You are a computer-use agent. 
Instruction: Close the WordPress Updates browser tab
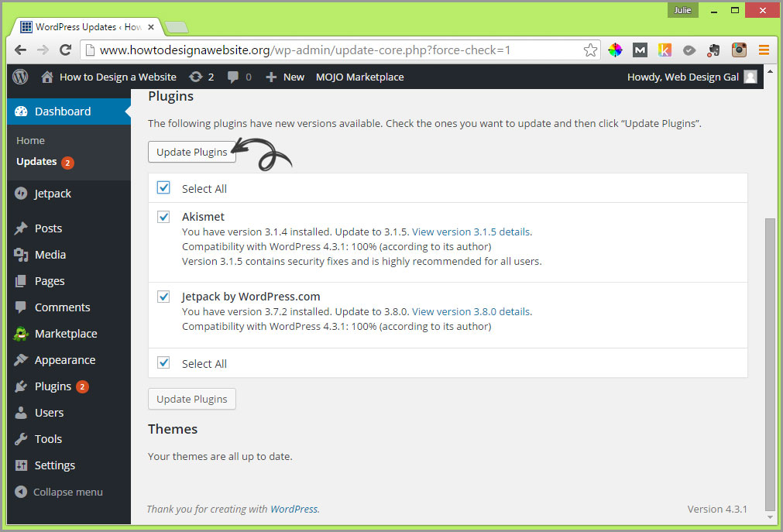tap(151, 27)
